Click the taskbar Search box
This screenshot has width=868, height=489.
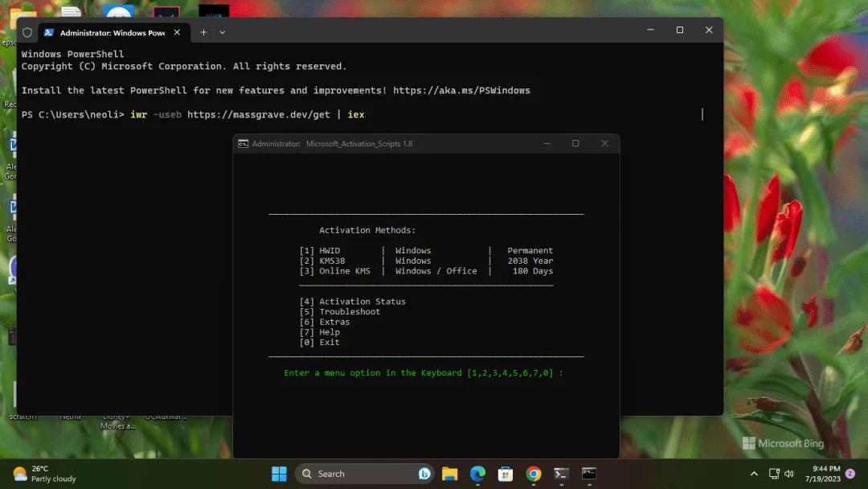point(365,474)
